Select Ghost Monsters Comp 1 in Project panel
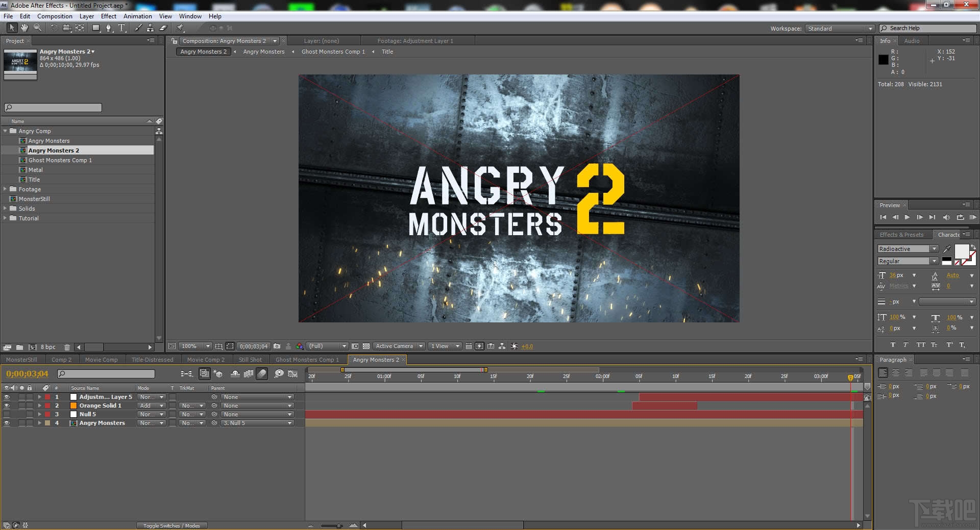Image resolution: width=980 pixels, height=530 pixels. click(60, 160)
